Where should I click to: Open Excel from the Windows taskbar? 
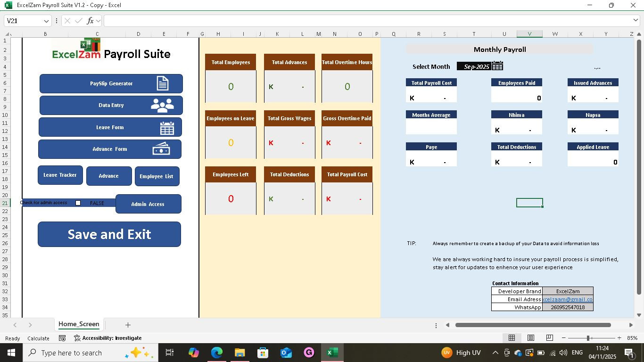tap(332, 352)
